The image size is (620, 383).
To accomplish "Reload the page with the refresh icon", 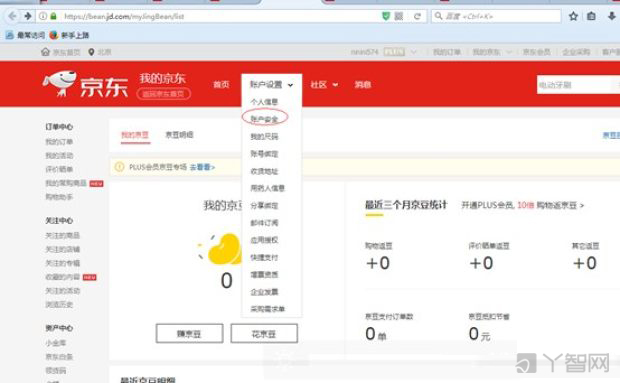I will click(x=417, y=16).
